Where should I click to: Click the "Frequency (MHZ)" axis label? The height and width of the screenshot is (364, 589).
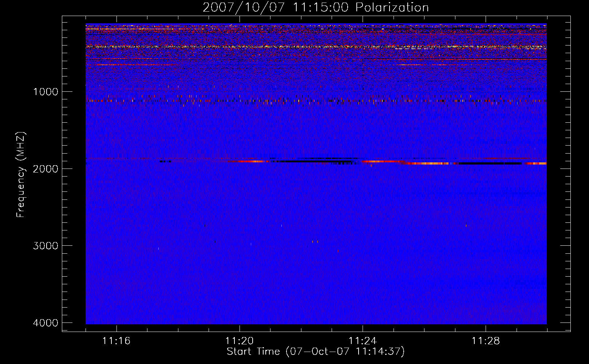click(x=21, y=175)
